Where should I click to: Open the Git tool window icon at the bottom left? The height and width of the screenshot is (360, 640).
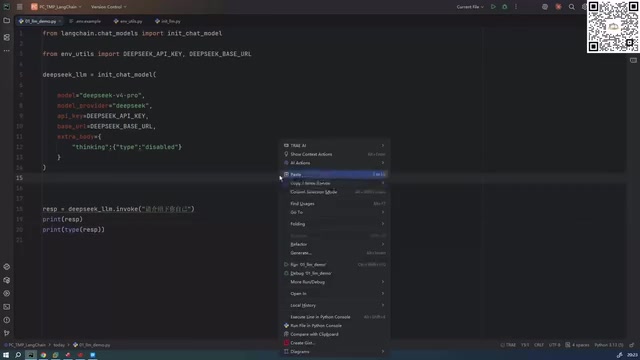tap(7, 333)
